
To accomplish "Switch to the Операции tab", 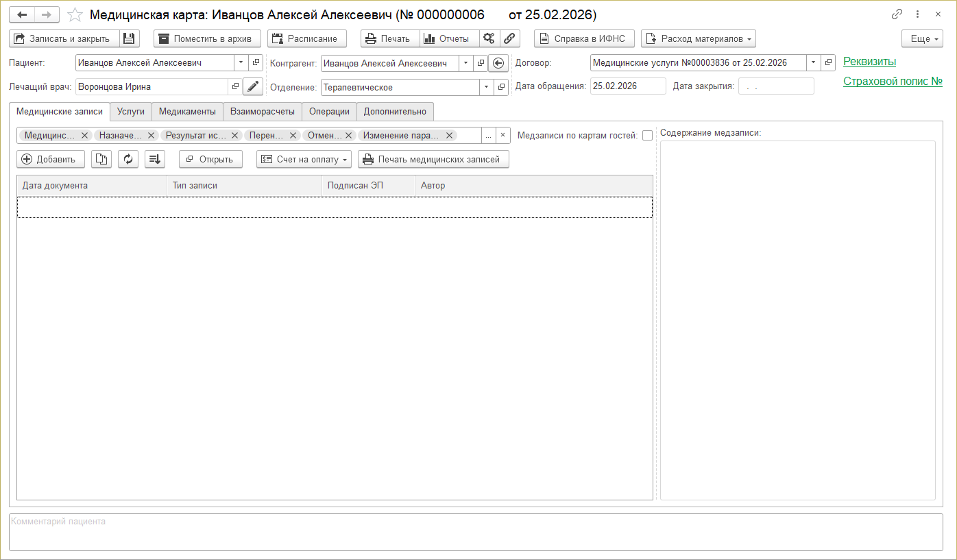I will [x=329, y=111].
